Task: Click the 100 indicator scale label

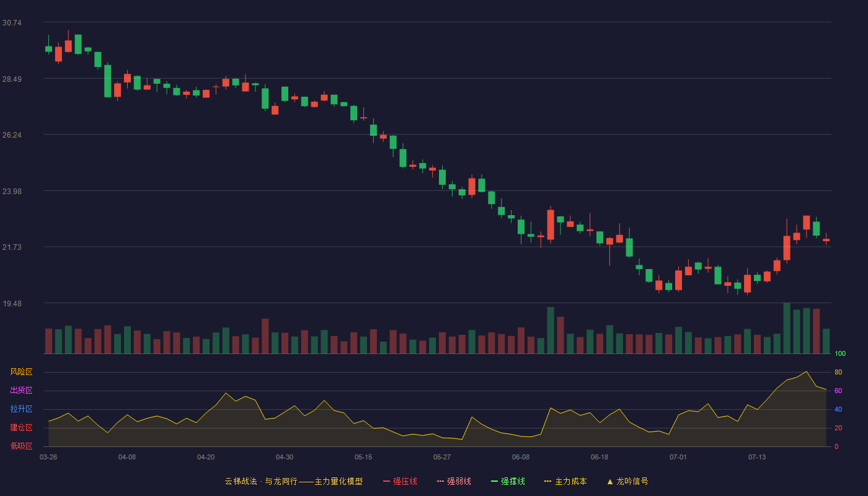Action: (840, 354)
